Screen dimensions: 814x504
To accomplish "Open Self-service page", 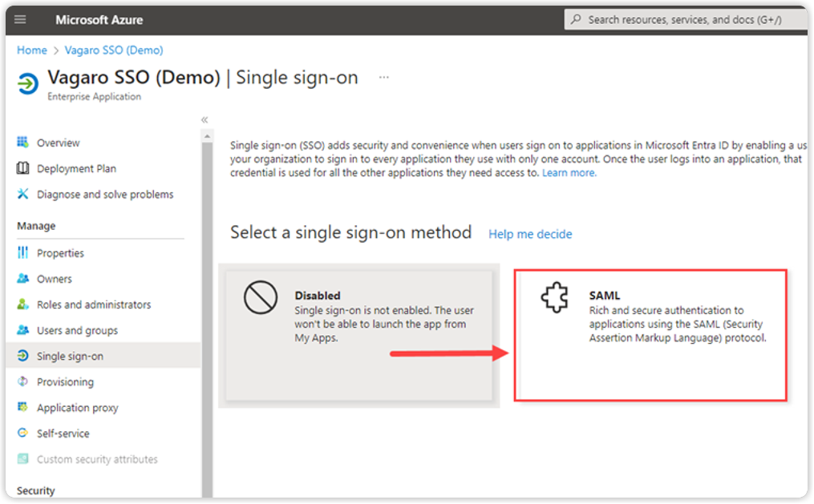I will (63, 433).
